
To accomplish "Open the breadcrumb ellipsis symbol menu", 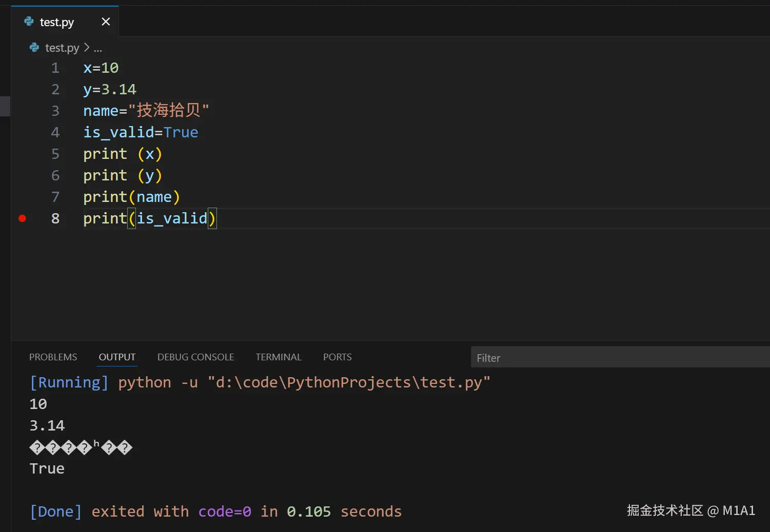I will (97, 48).
